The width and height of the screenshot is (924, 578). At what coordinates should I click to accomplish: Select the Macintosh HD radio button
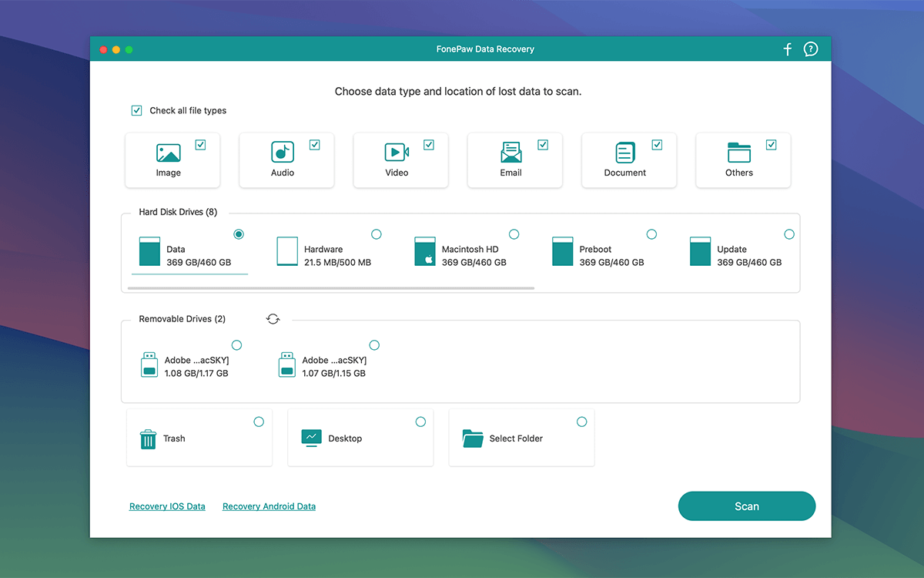514,234
